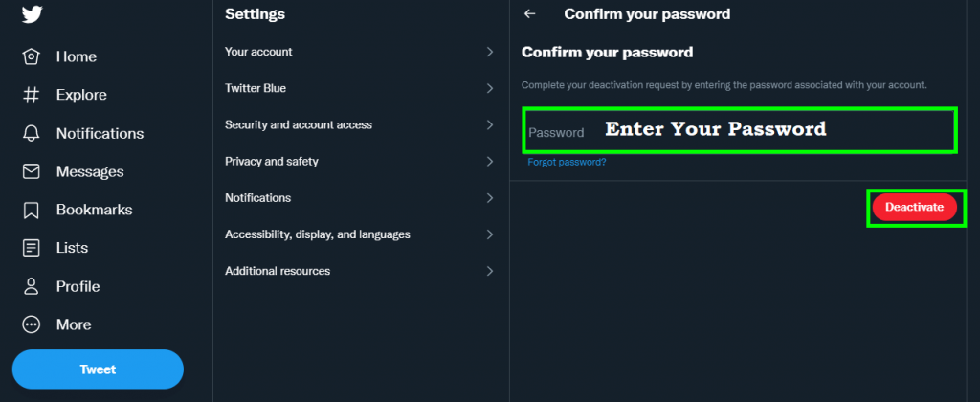Screen dimensions: 980x402
Task: Click the Bookmarks icon
Action: (x=32, y=210)
